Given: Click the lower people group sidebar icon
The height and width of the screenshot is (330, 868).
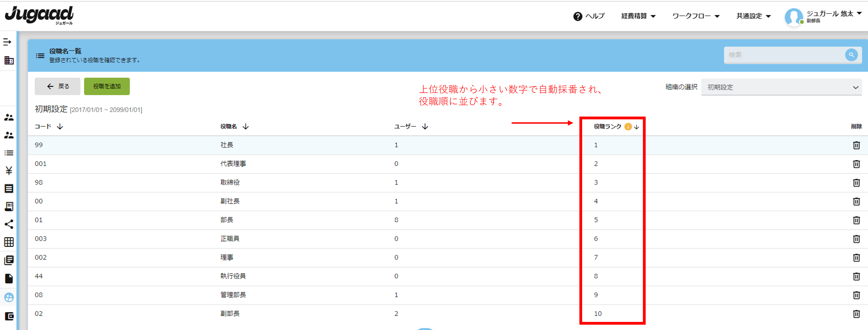Looking at the screenshot, I should (x=9, y=135).
